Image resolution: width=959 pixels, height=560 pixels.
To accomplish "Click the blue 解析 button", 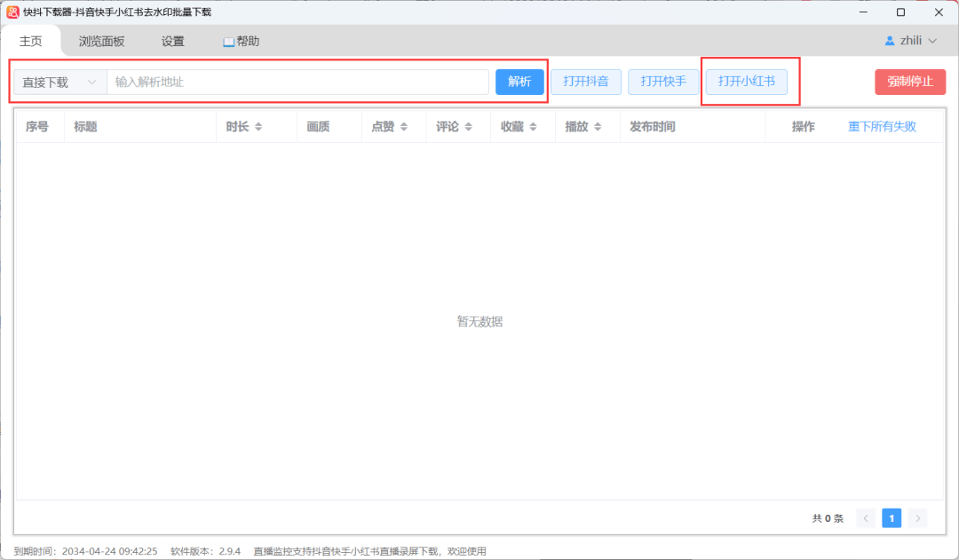I will point(519,82).
